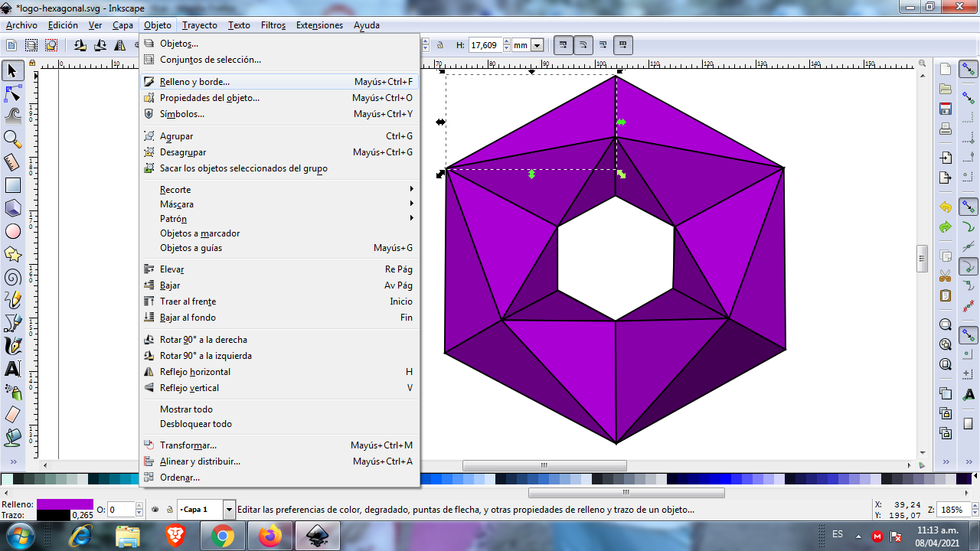Viewport: 980px width, 551px height.
Task: Expand the Patrón submenu
Action: pyautogui.click(x=279, y=219)
